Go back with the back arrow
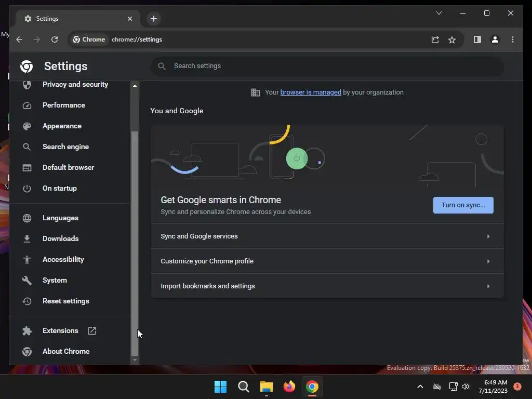 click(x=19, y=39)
